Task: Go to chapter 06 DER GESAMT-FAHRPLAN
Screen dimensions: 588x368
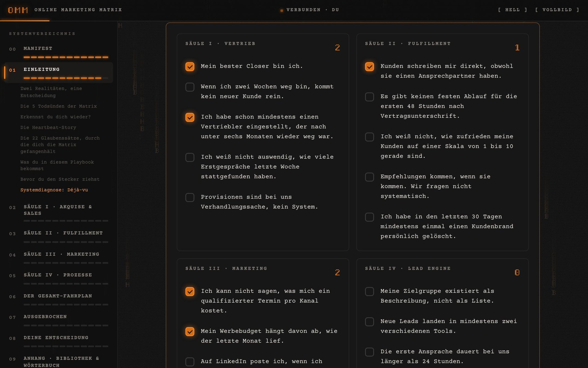Action: click(59, 299)
